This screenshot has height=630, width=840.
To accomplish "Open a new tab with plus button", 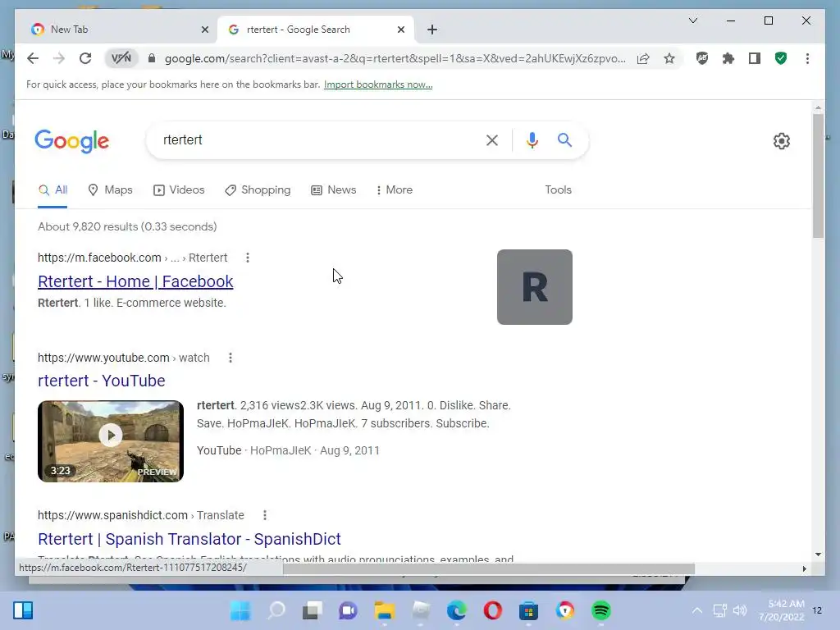I will (x=432, y=30).
